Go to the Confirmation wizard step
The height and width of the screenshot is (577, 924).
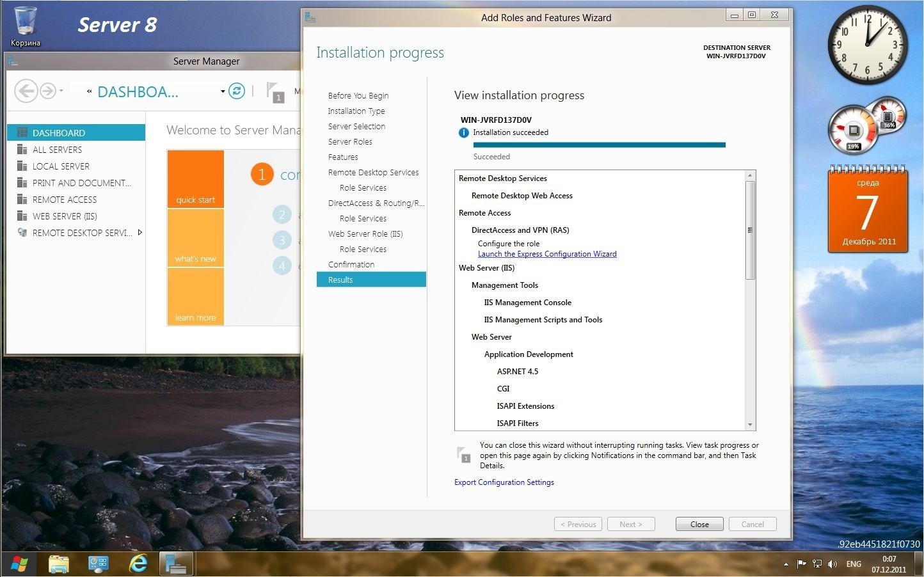coord(351,264)
